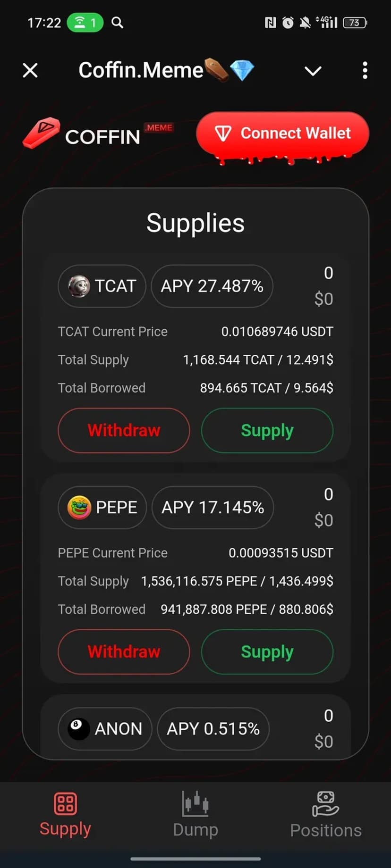Viewport: 391px width, 868px height.
Task: Tap the TCAT APY 27.487% pill
Action: coord(212,286)
